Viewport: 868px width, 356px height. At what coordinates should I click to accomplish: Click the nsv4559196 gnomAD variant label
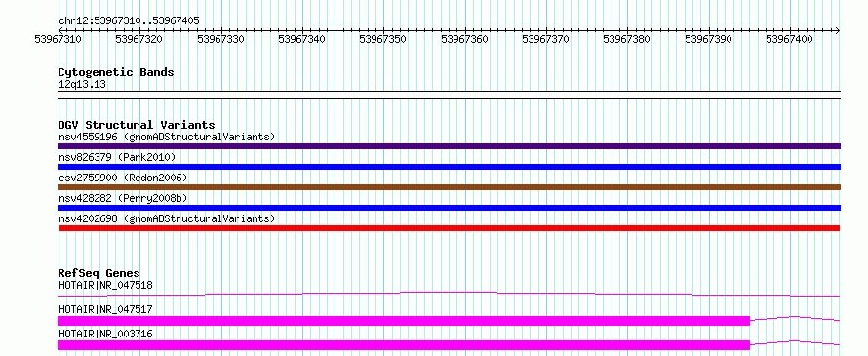[167, 137]
